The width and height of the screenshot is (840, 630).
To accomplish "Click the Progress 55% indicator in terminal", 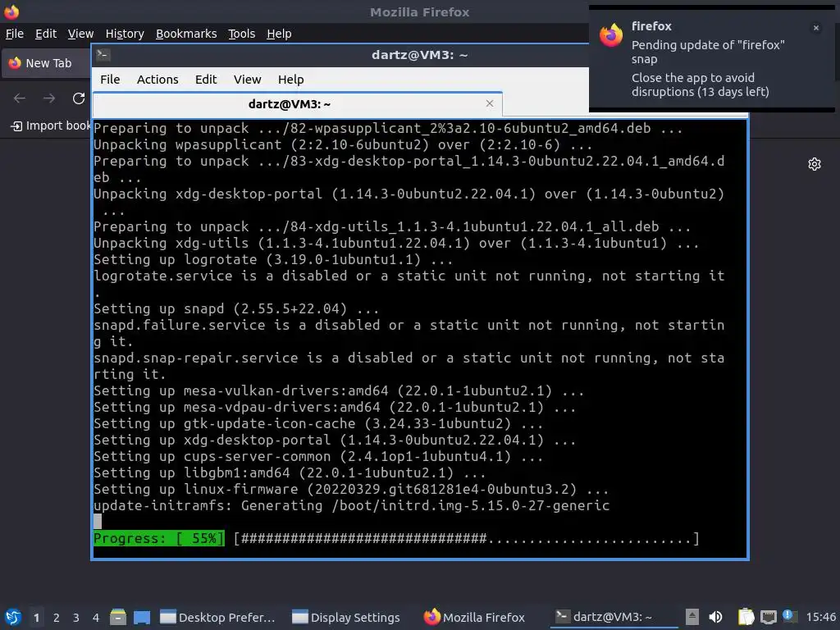I will coord(159,538).
